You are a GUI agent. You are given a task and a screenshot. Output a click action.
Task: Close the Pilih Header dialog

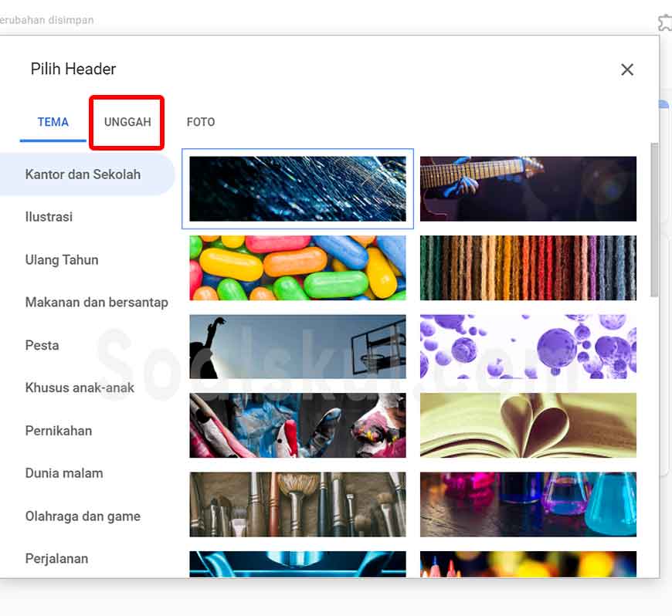(x=627, y=69)
